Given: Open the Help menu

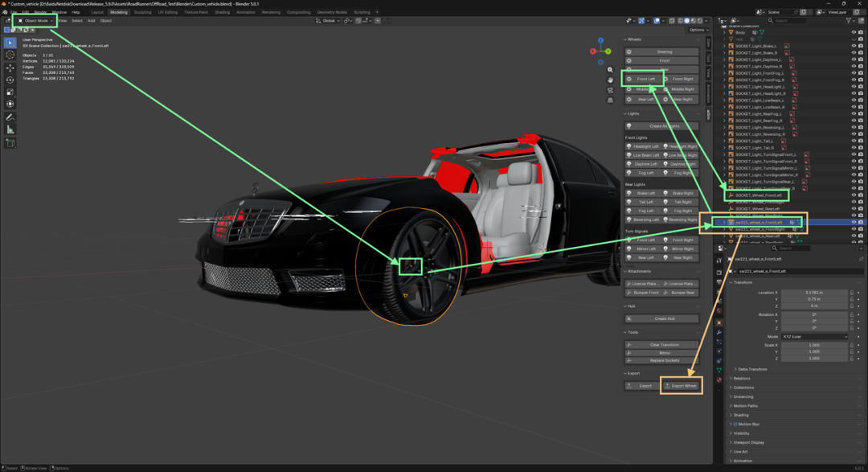Looking at the screenshot, I should tap(76, 12).
